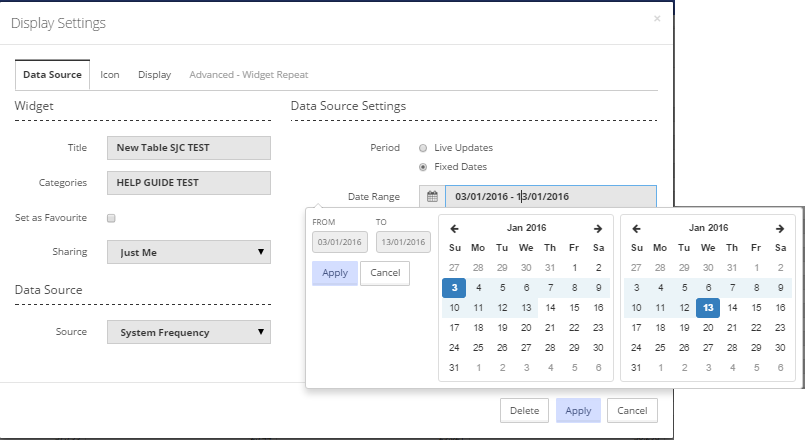Go to previous month in left calendar

455,229
